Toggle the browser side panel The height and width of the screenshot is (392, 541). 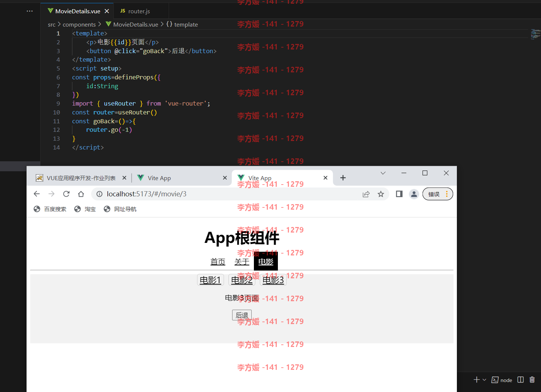click(x=399, y=194)
